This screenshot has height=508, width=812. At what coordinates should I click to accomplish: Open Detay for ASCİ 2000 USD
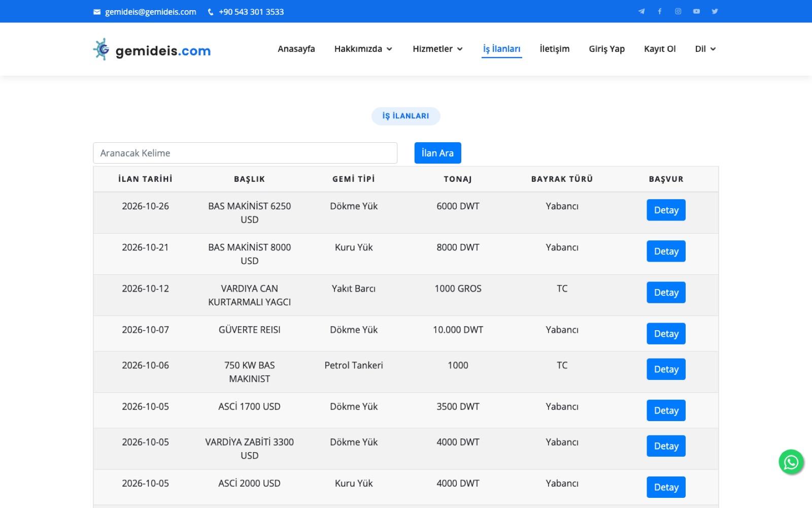point(666,487)
